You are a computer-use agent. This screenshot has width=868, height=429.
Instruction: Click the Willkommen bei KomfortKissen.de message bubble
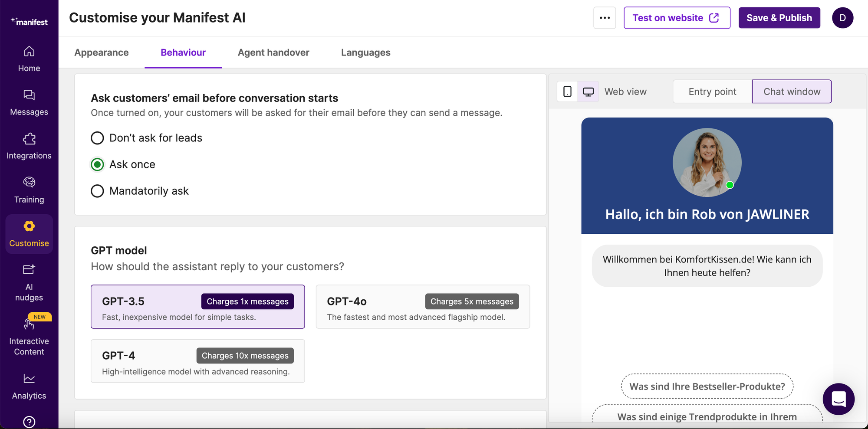[x=707, y=266]
